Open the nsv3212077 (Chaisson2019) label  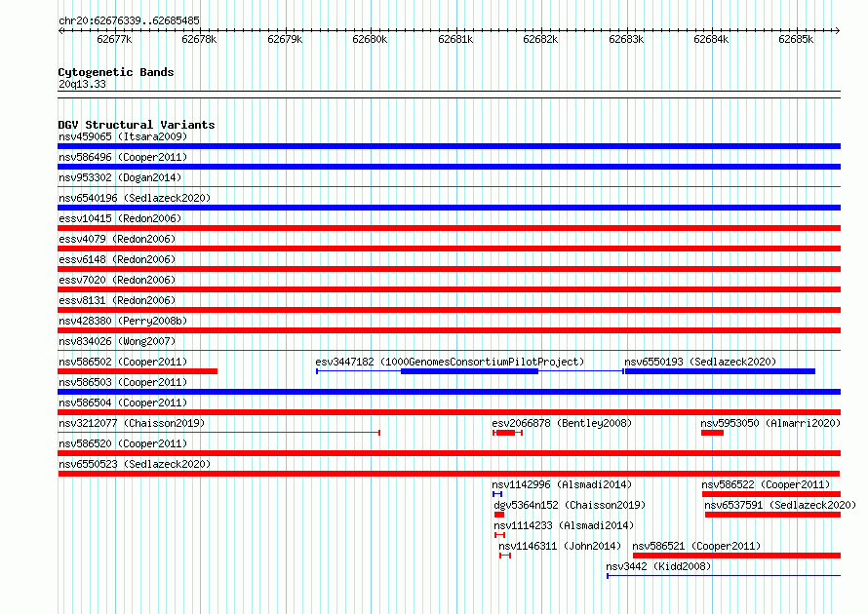click(132, 423)
